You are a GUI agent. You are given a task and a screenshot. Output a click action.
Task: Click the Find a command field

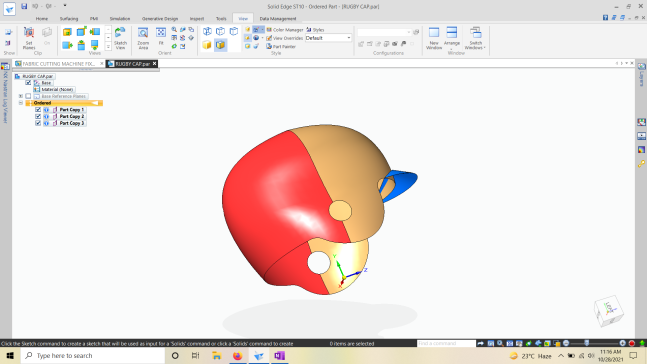click(446, 343)
